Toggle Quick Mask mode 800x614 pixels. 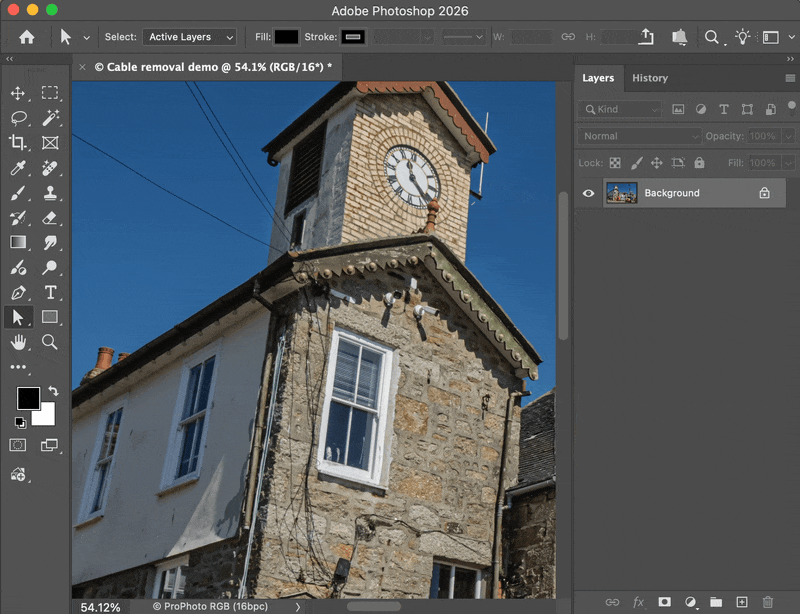(18, 445)
